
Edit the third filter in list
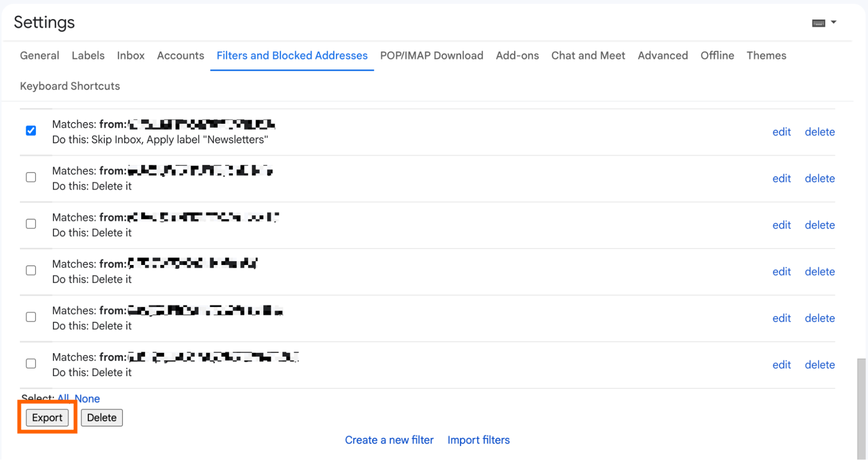[782, 225]
